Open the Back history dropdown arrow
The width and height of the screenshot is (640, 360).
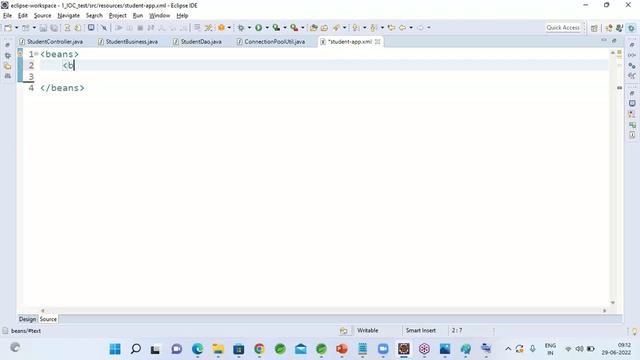411,28
